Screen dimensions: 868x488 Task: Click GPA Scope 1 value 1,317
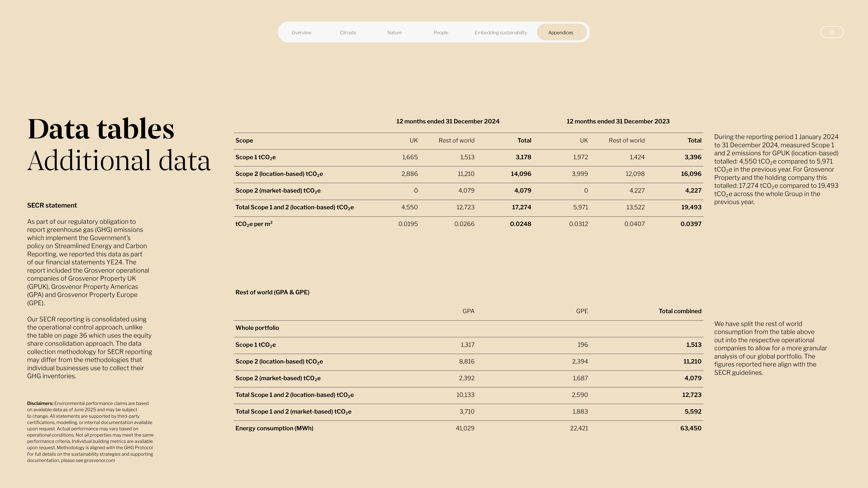pos(467,345)
